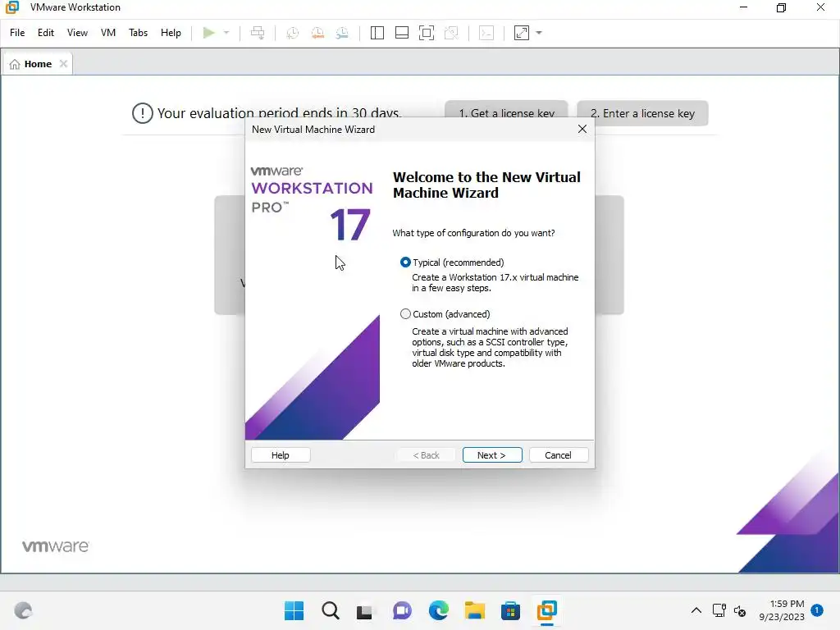840x630 pixels.
Task: Click the Unity mode toolbar icon
Action: tap(452, 33)
